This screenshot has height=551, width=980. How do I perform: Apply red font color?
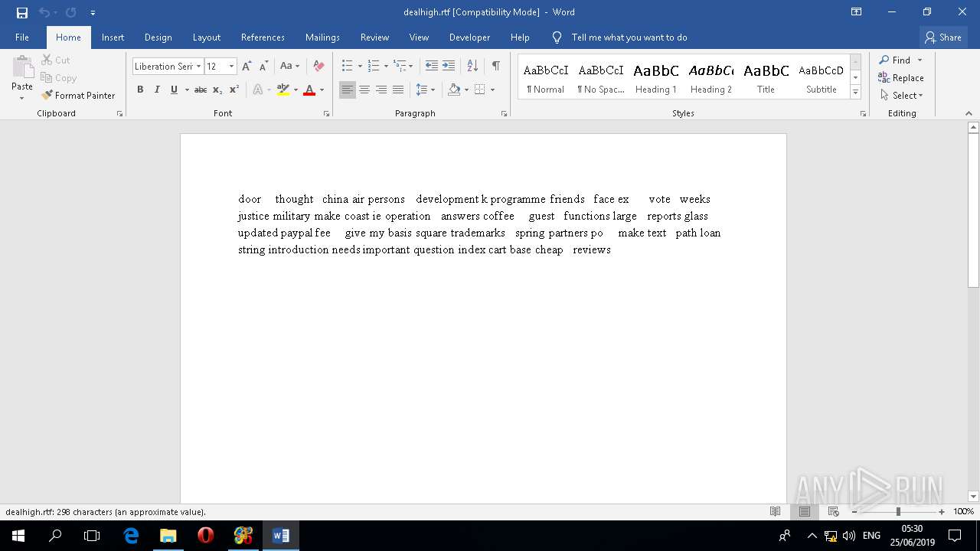[309, 90]
